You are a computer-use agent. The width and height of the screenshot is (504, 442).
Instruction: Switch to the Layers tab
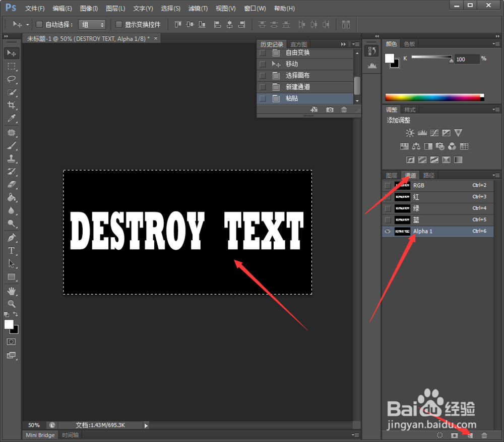tap(391, 175)
